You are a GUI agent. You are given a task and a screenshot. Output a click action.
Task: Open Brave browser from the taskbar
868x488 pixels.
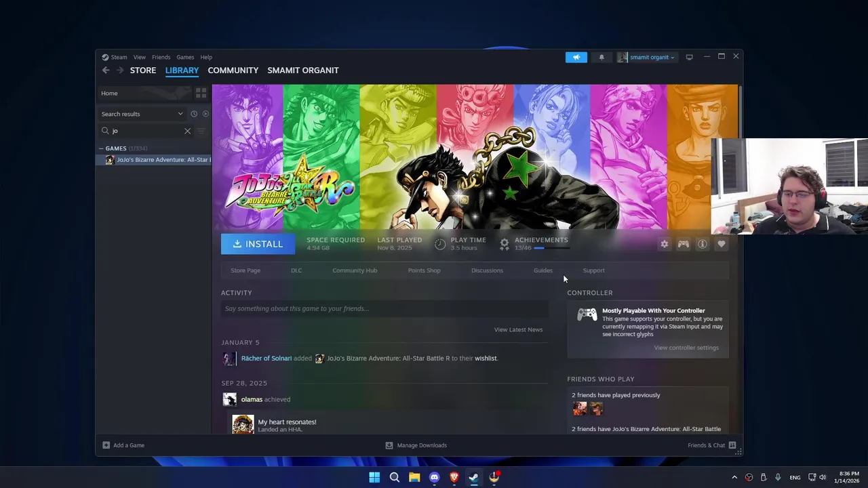pyautogui.click(x=454, y=477)
